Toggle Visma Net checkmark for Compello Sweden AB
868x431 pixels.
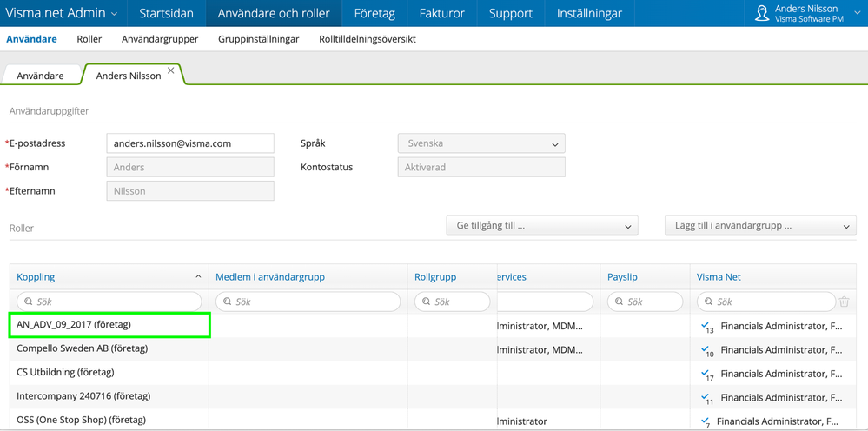click(706, 349)
